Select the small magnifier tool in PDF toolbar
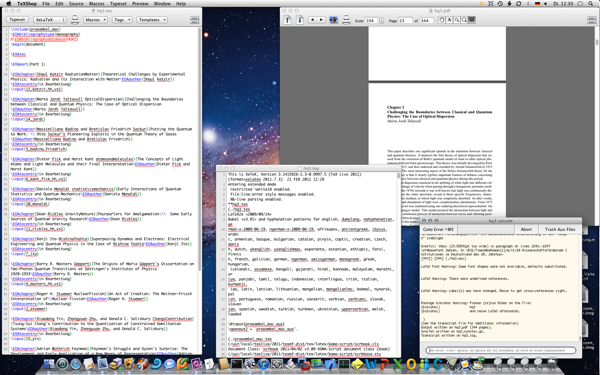Screen dimensions: 600x375 pyautogui.click(x=457, y=20)
